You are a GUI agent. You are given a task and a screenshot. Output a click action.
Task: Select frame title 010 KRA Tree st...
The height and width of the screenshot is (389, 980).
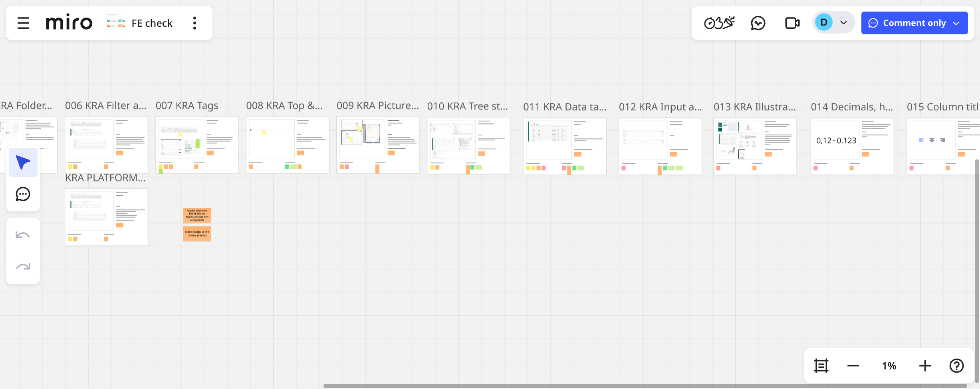pyautogui.click(x=468, y=106)
